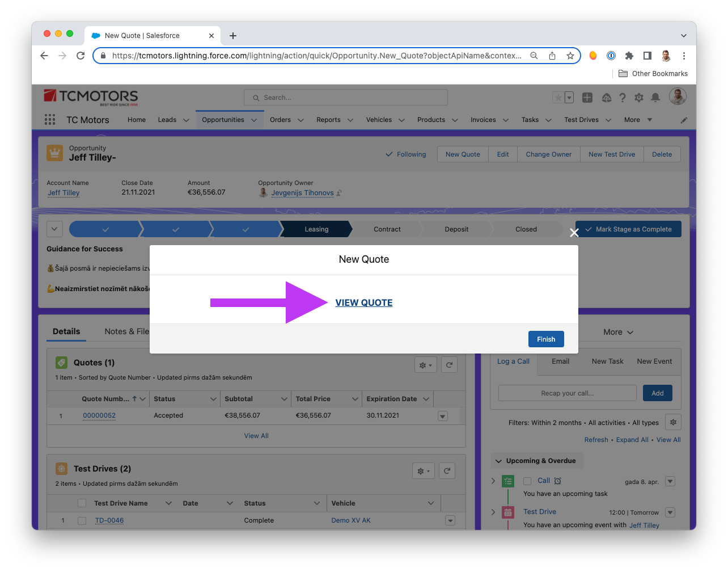
Task: Tick the Call task complete checkbox
Action: 527,481
